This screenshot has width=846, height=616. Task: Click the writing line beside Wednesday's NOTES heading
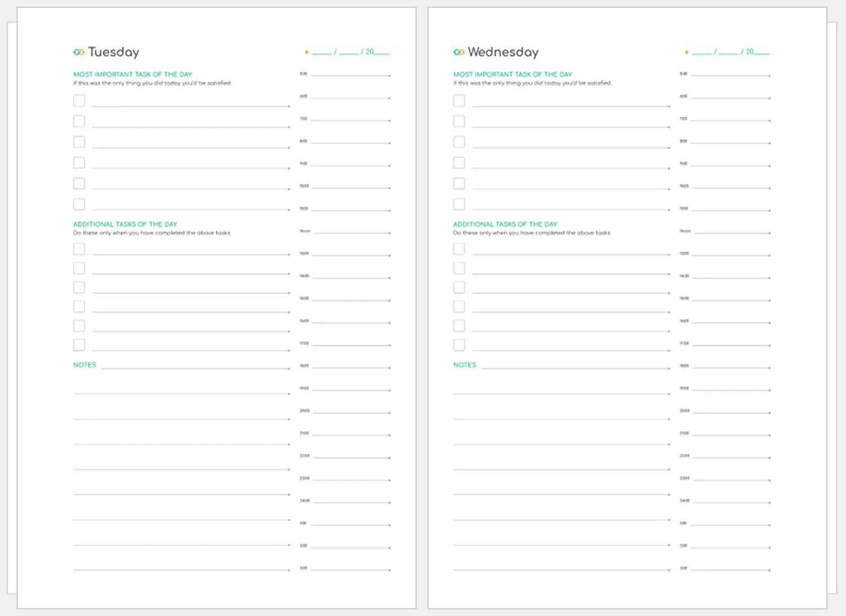[x=576, y=368]
